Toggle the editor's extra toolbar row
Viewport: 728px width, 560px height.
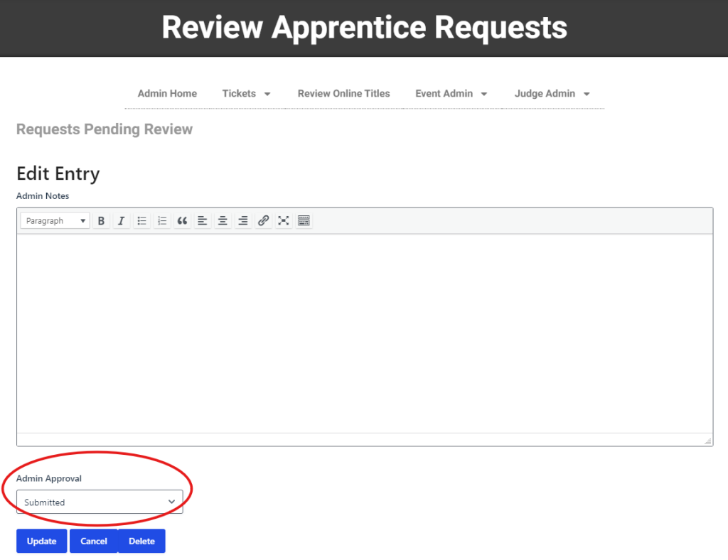[x=304, y=221]
